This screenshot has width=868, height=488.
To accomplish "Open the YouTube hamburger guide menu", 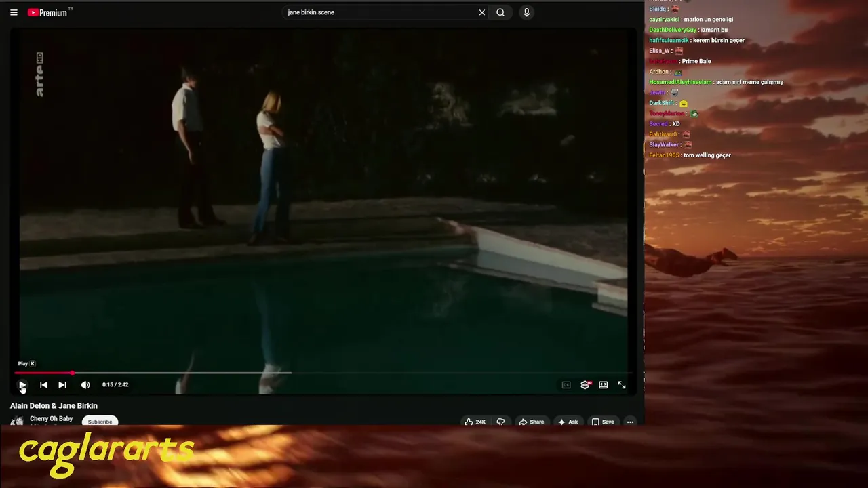I will [x=14, y=12].
